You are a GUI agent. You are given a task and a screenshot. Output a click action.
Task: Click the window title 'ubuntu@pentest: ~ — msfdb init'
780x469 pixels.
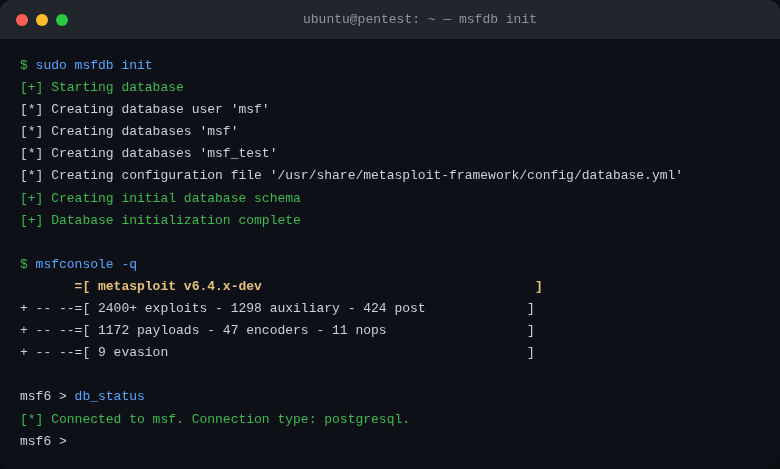pyautogui.click(x=419, y=19)
